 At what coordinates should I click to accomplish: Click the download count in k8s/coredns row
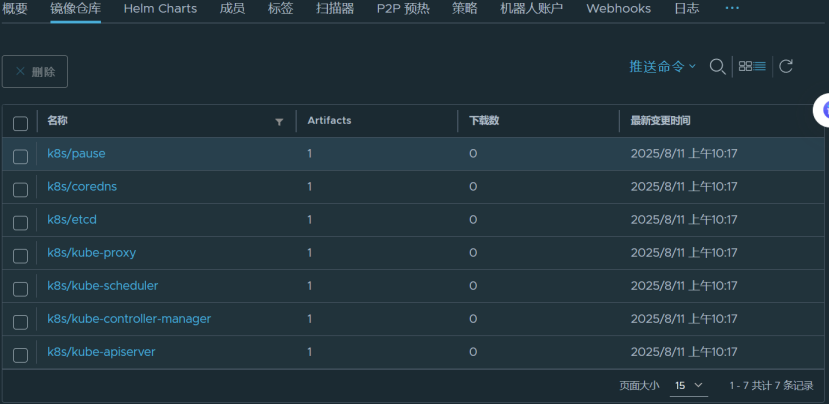(473, 186)
